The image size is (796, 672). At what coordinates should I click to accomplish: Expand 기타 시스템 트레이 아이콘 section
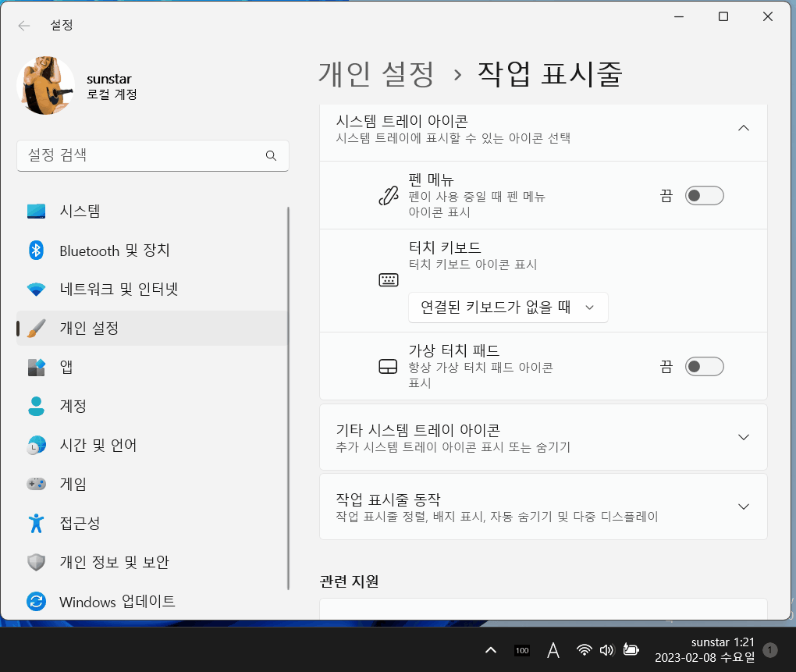coord(542,437)
